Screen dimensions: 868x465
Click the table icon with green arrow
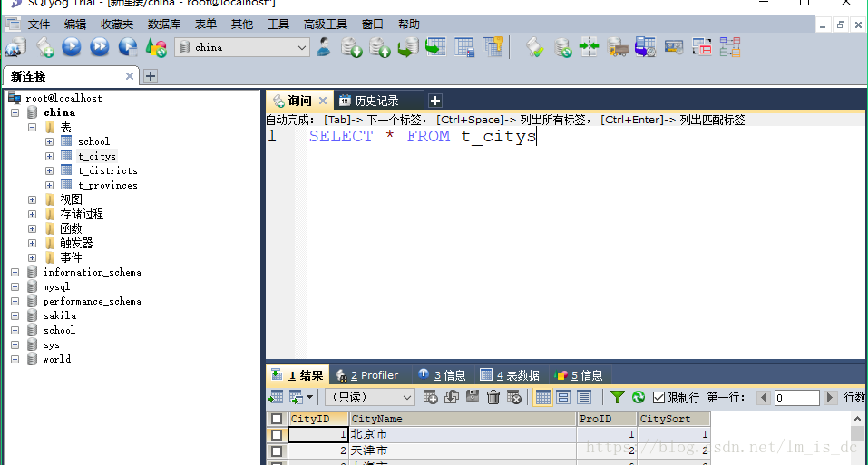coord(435,47)
